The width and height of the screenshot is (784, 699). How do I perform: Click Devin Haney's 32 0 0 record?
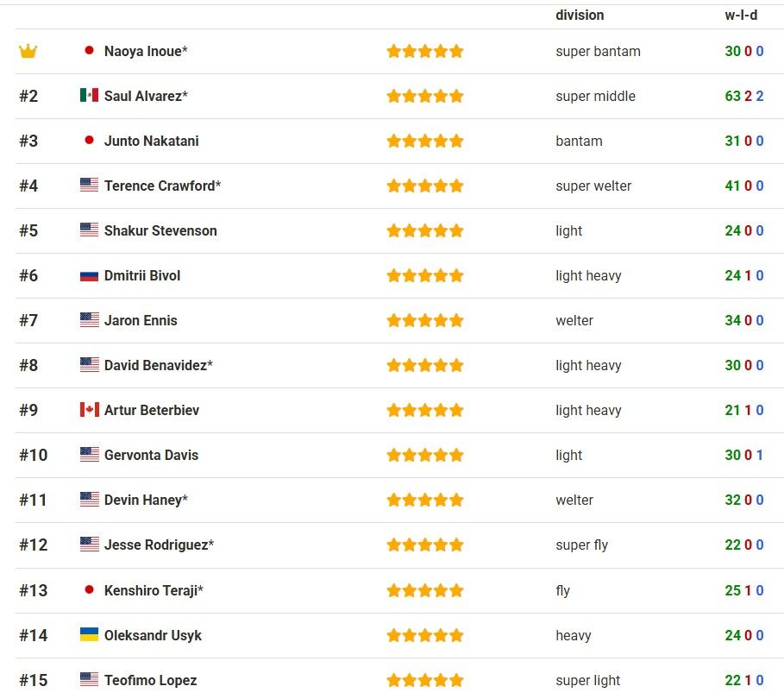click(x=743, y=501)
